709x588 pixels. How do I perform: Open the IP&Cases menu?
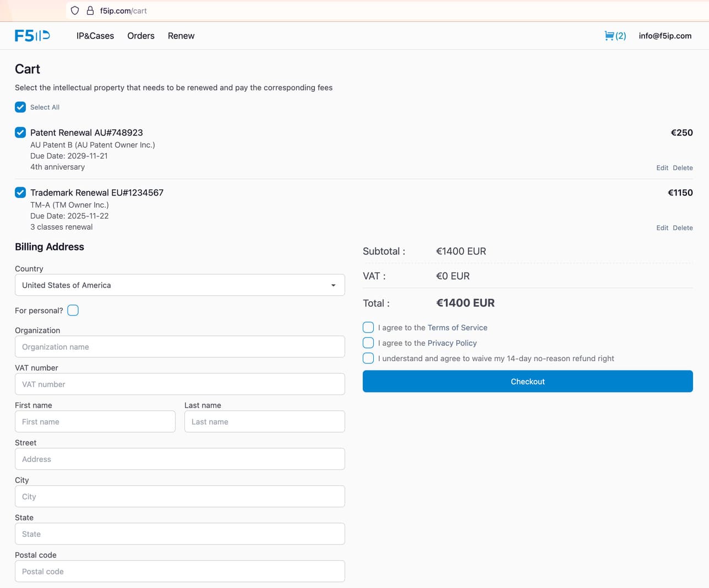95,35
